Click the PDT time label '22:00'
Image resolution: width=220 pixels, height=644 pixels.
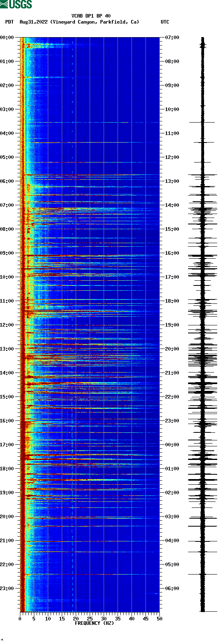coord(7,565)
